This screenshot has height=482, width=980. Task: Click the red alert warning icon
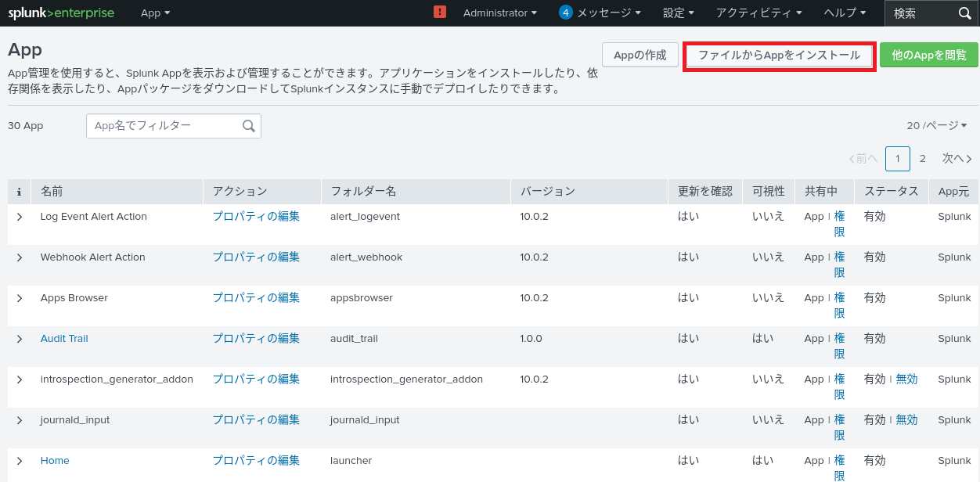440,13
